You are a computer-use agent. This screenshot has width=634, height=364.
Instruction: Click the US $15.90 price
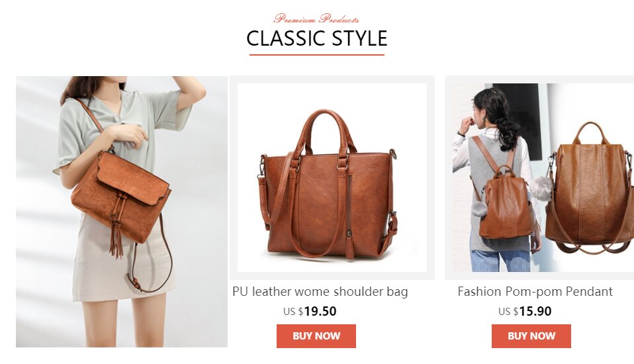525,312
